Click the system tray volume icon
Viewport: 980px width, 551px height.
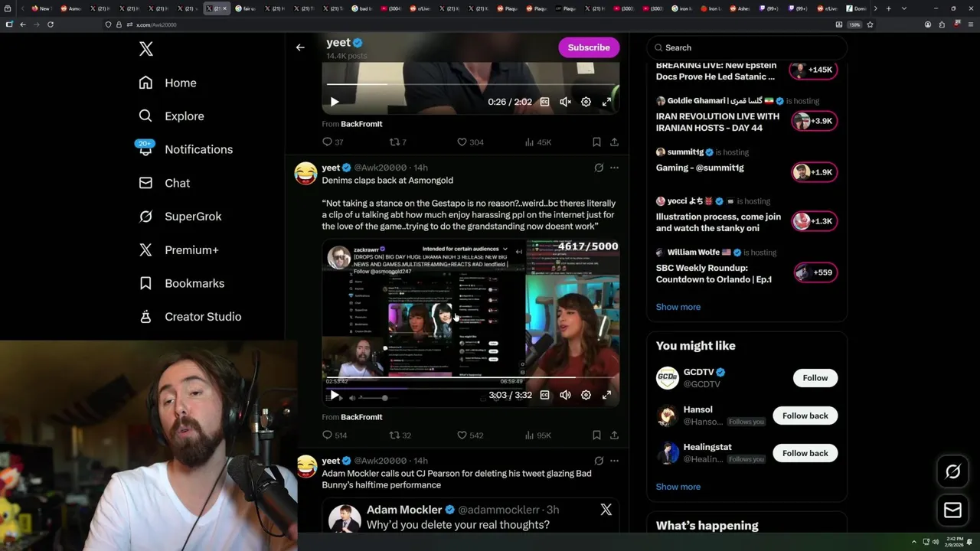[935, 542]
